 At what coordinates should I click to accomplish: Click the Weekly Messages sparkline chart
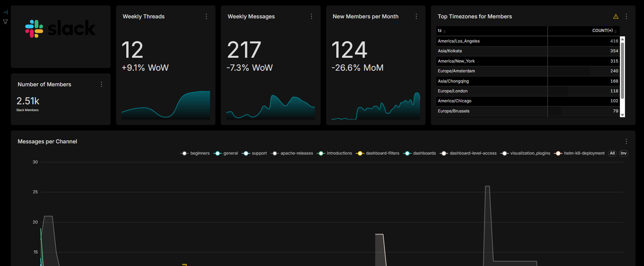pyautogui.click(x=270, y=107)
